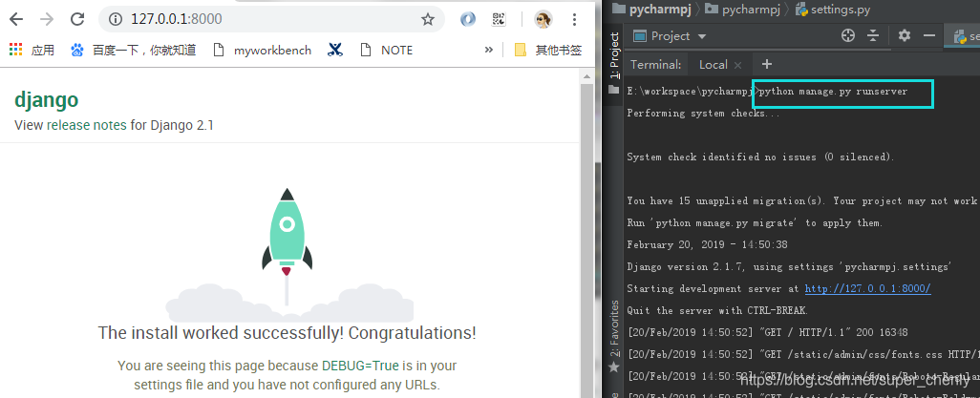Screen dimensions: 980x398
Task: Open the QR code extension icon
Action: click(x=499, y=19)
